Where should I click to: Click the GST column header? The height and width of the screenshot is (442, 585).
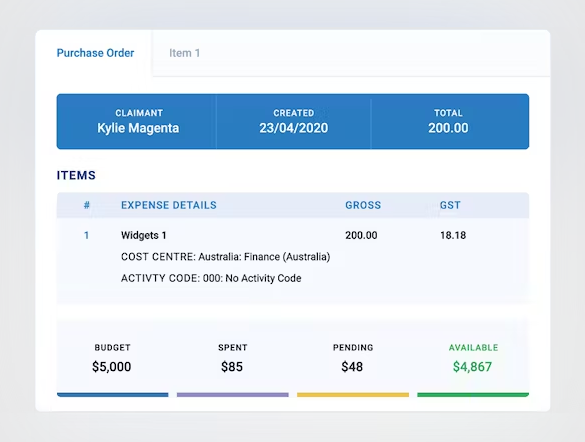(450, 205)
